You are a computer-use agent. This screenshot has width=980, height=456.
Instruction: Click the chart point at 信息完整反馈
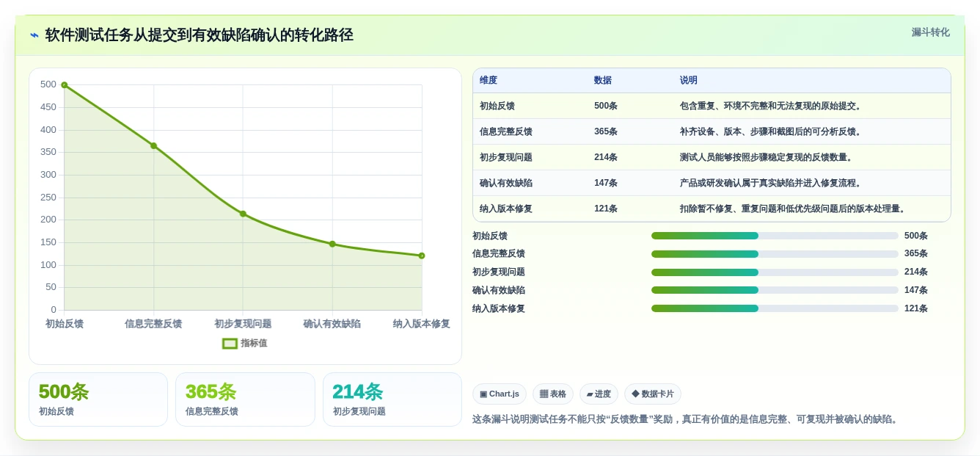(x=154, y=145)
